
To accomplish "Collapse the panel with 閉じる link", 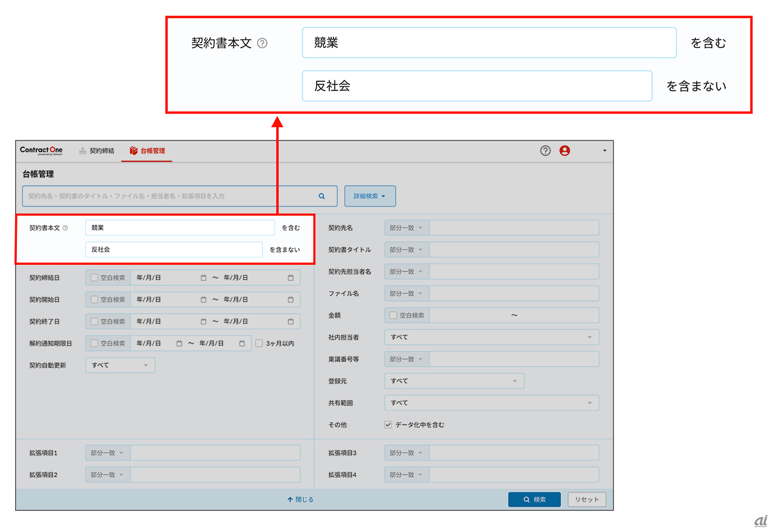I will click(x=300, y=499).
